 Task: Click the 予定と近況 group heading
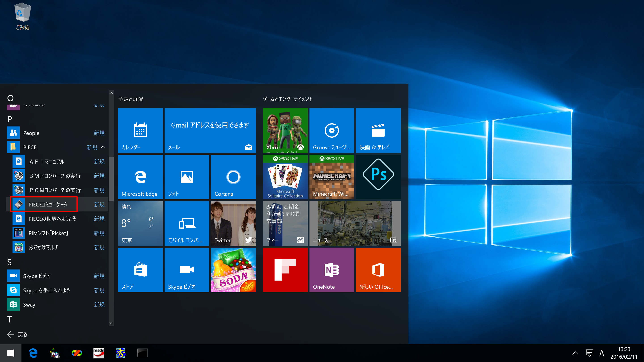(131, 99)
